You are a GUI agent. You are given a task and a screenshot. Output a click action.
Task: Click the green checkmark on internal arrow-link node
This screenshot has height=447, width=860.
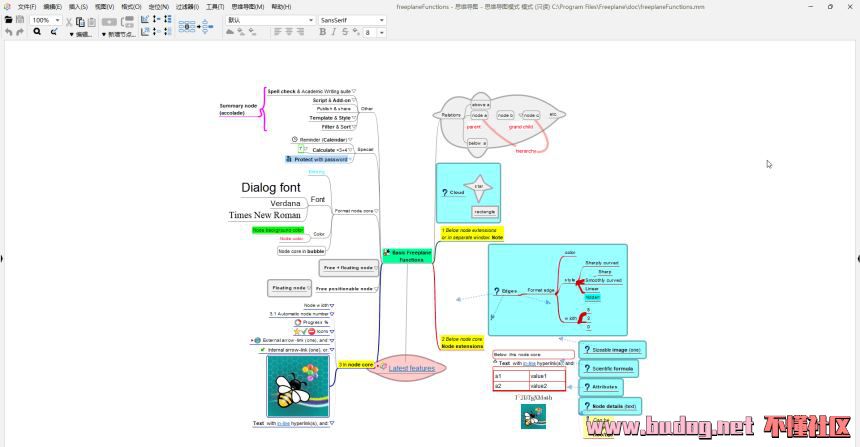(262, 350)
